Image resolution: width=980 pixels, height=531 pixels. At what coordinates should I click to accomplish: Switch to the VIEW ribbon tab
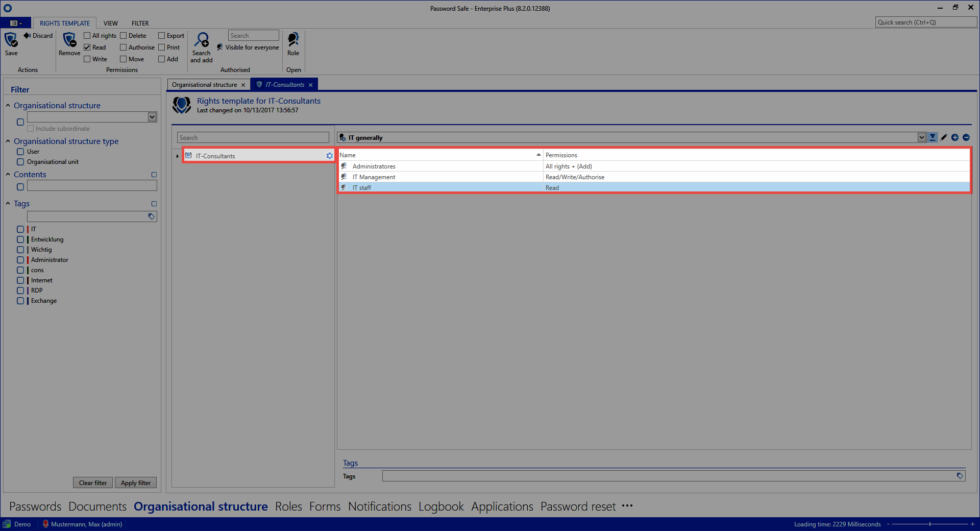[x=111, y=23]
